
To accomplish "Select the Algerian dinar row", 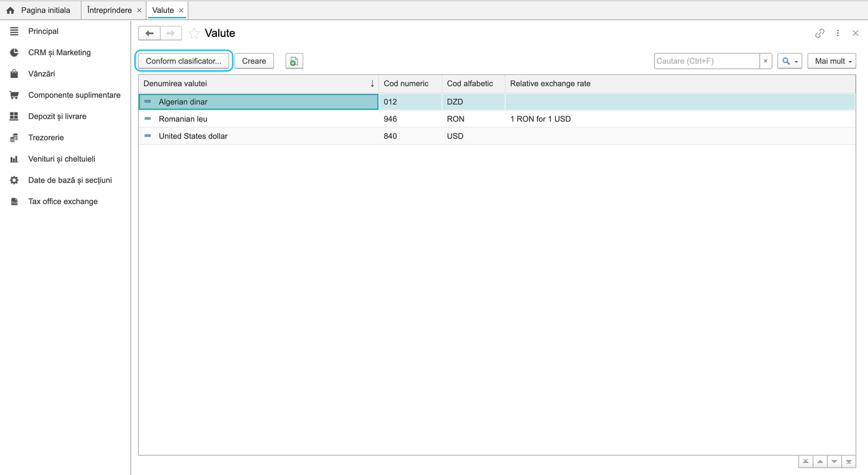I will [497, 102].
